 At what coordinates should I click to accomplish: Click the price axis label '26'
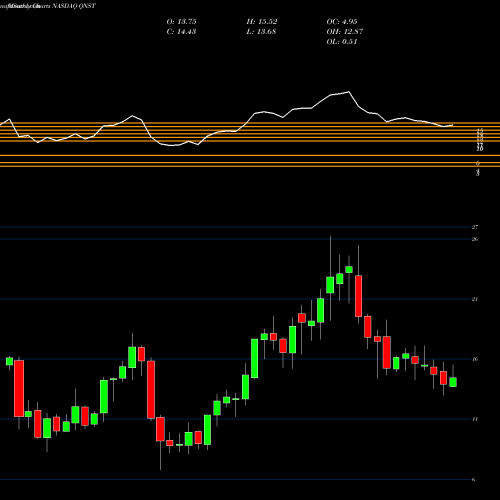click(475, 239)
